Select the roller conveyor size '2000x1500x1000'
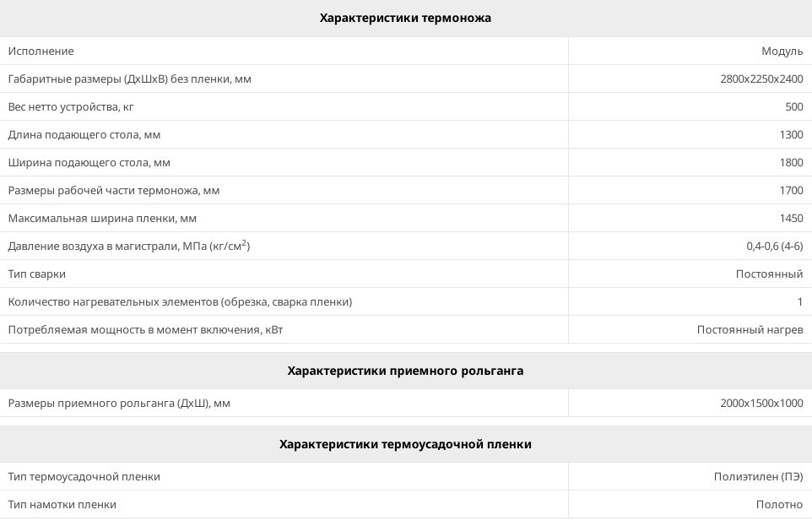 click(x=761, y=404)
